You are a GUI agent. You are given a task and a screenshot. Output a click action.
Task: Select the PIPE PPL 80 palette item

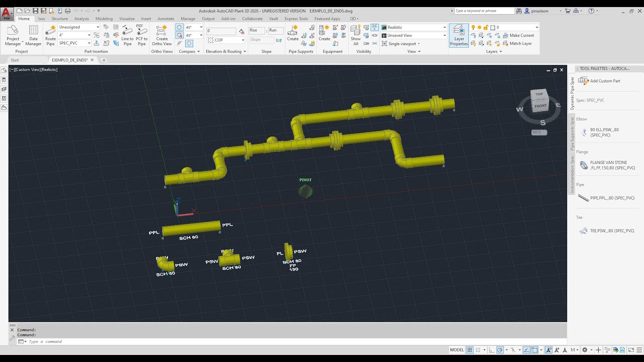606,198
